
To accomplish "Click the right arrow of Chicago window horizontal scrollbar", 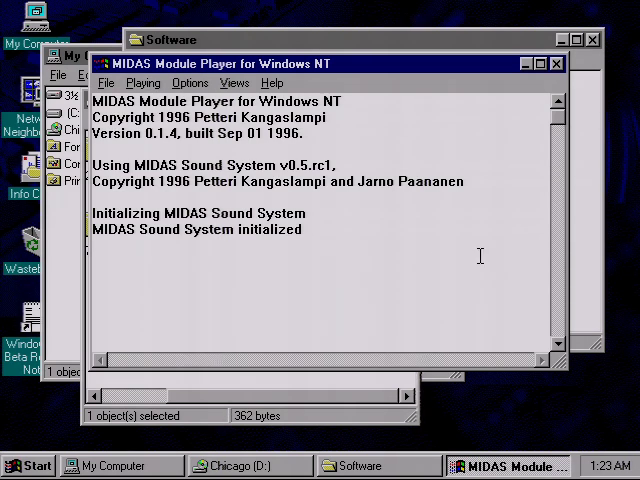I will [407, 396].
